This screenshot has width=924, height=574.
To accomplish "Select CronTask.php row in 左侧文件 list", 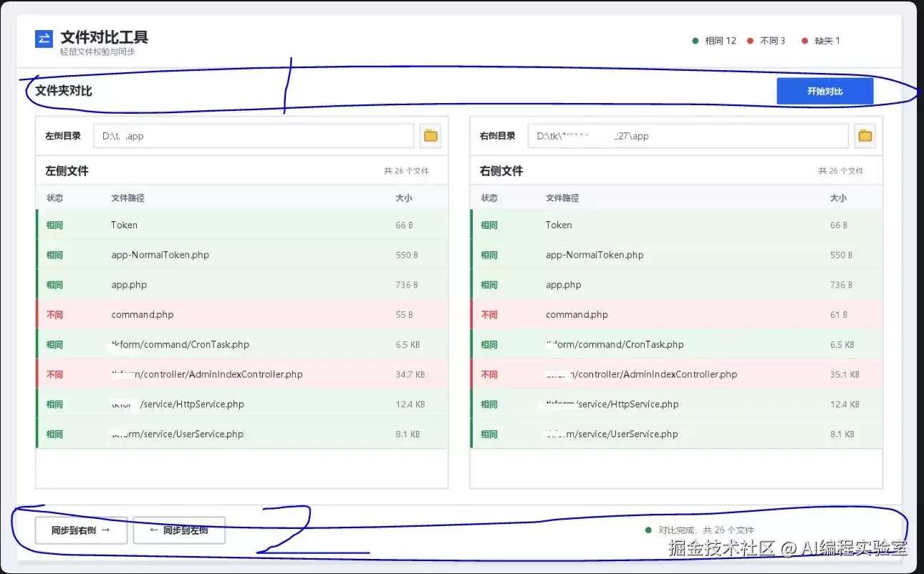I will pos(242,344).
